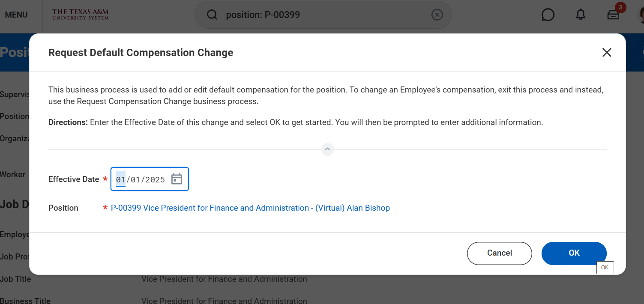Close the Request Default Compensation Change dialog

click(607, 53)
